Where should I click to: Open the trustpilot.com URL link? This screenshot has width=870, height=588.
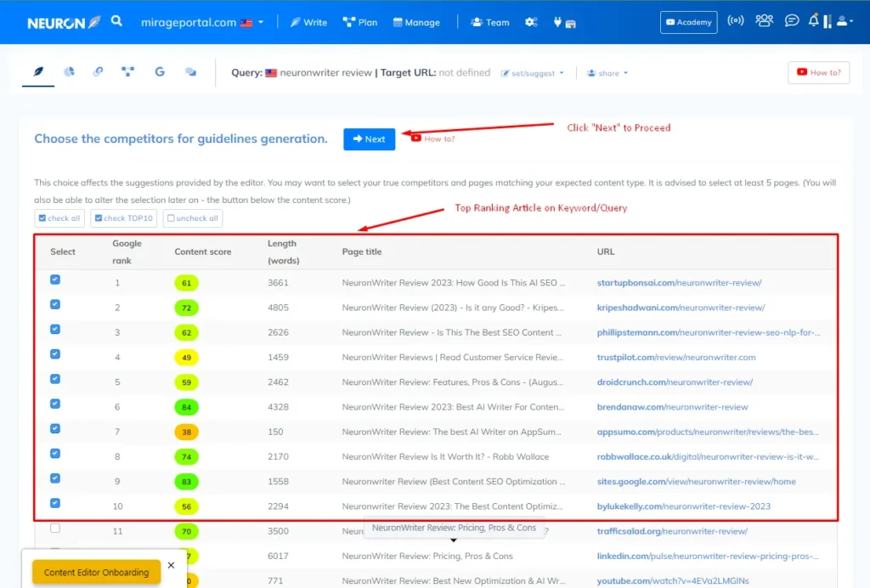pos(676,357)
